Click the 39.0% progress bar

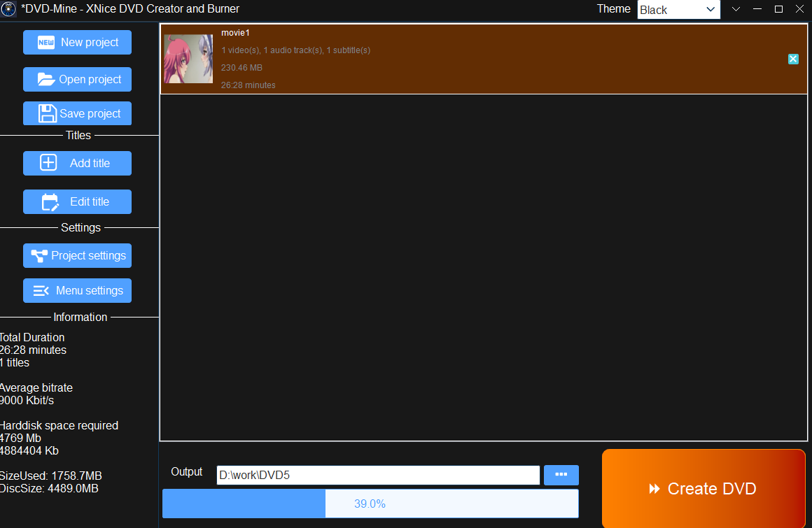coord(370,504)
